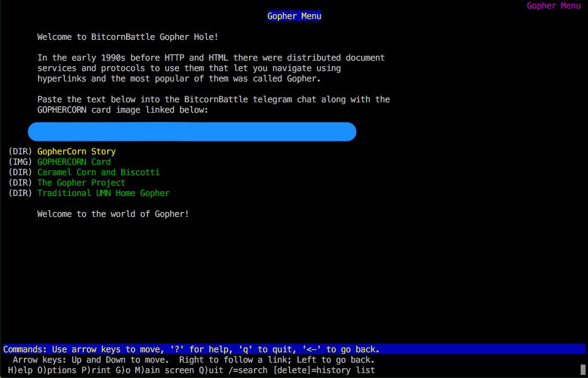
Task: Click the blue 'Commands: Use arrow keys to move' status line
Action: (294, 349)
